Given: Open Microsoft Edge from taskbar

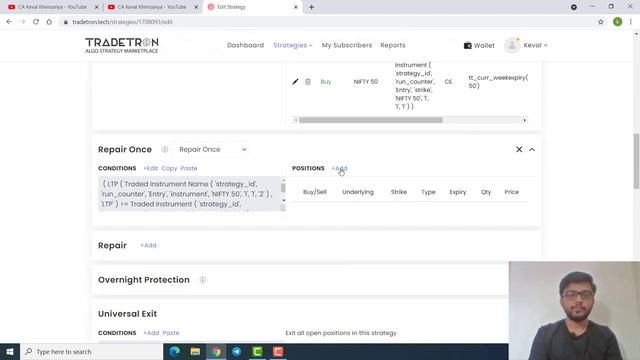Looking at the screenshot, I should (x=175, y=351).
